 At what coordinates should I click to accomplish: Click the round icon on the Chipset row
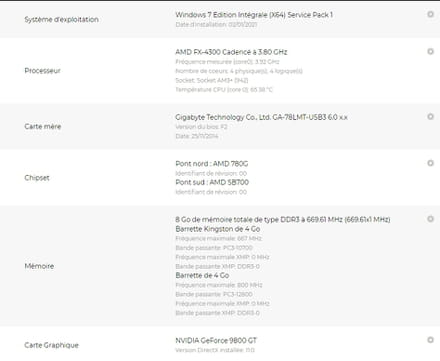pos(430,163)
